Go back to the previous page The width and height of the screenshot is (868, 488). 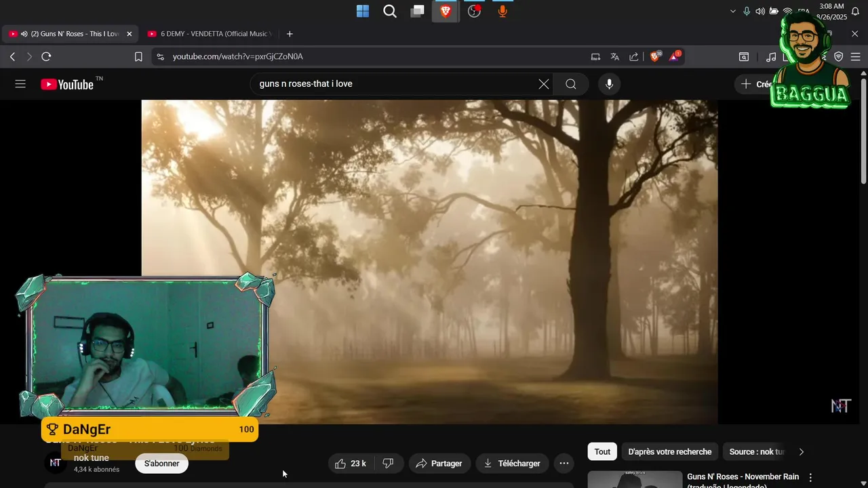[x=12, y=57]
